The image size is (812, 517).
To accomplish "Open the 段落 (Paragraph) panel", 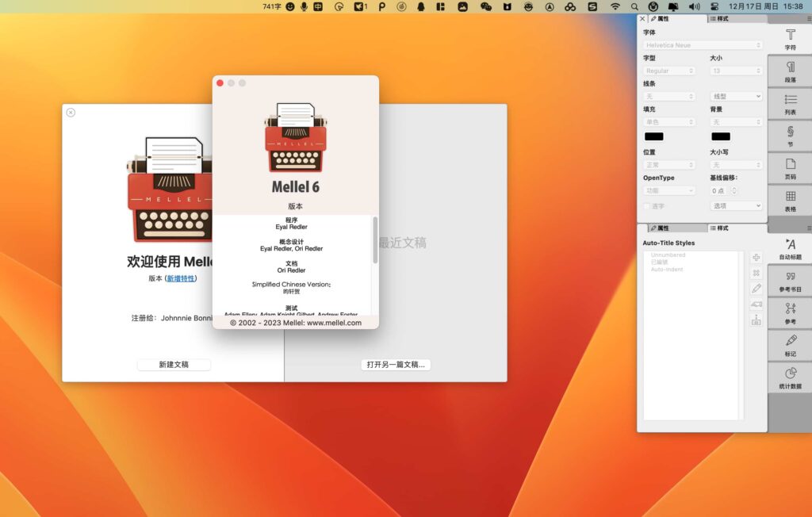I will (x=790, y=70).
